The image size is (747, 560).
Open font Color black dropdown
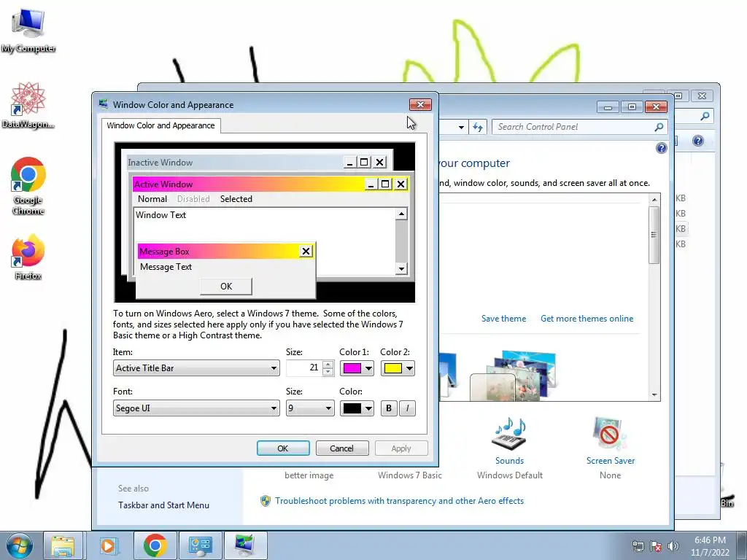click(357, 408)
